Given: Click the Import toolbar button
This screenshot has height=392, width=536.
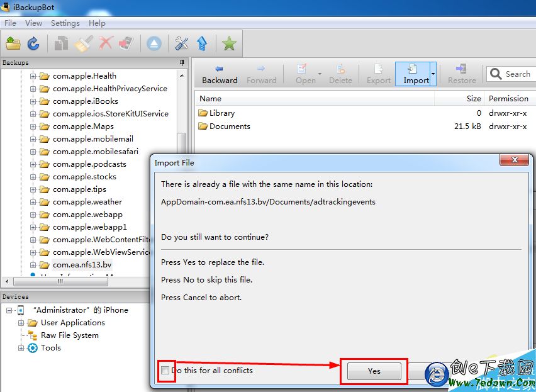Looking at the screenshot, I should [x=413, y=74].
